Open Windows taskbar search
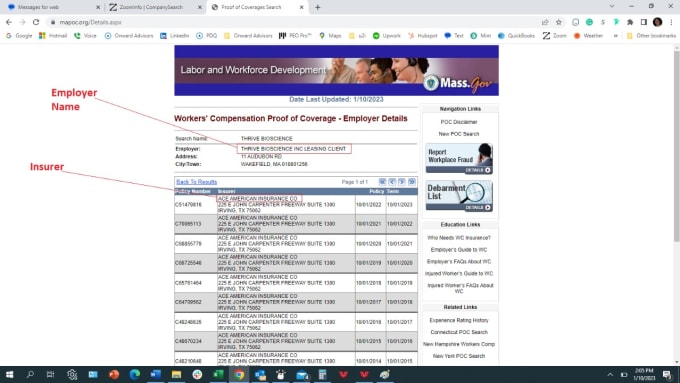The image size is (680, 383). pos(30,375)
